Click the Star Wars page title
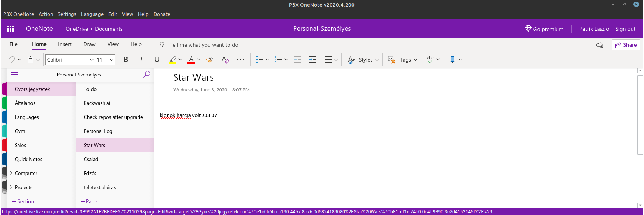This screenshot has height=215, width=644. coord(194,77)
